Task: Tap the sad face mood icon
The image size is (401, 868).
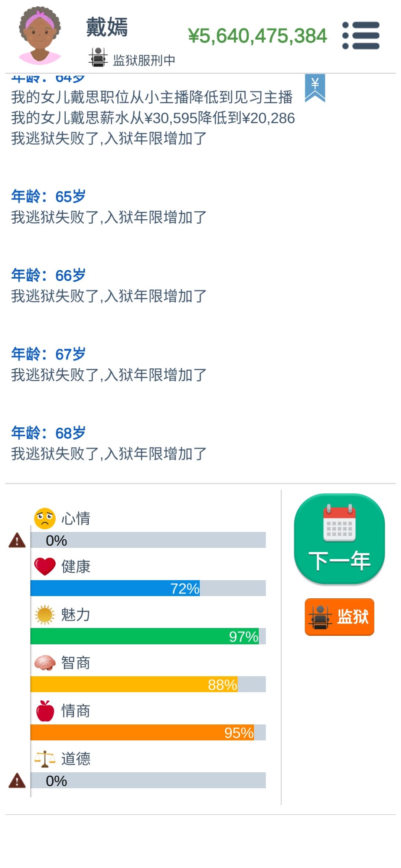Action: [x=45, y=518]
